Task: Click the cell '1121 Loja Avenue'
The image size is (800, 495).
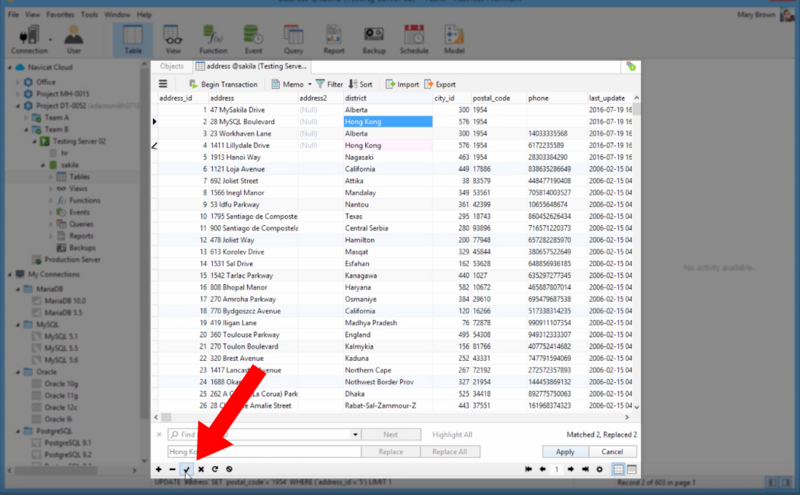Action: point(253,169)
